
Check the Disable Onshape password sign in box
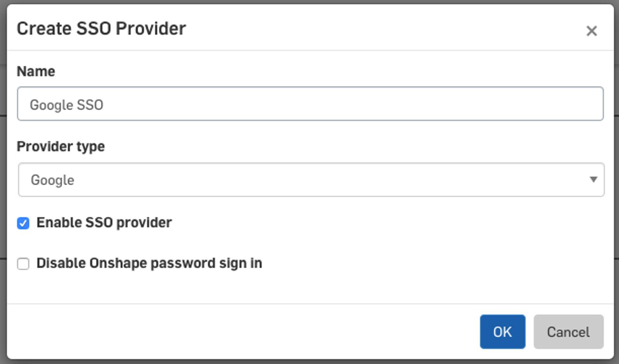click(x=23, y=264)
